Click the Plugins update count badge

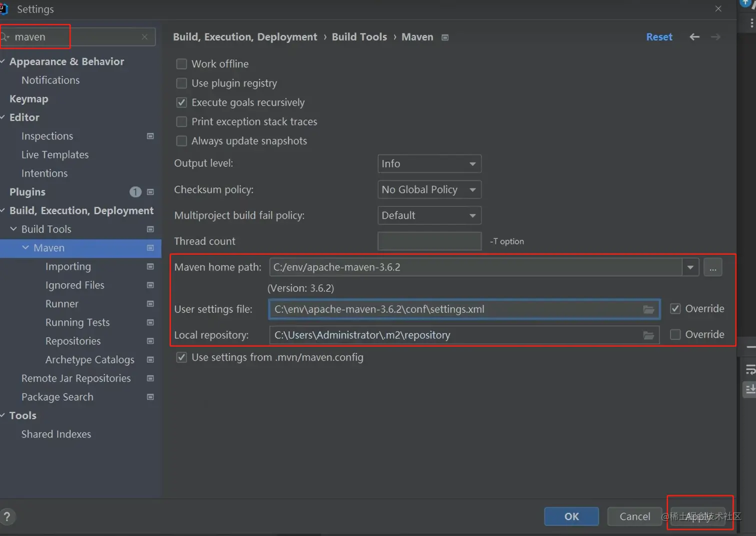pyautogui.click(x=135, y=192)
